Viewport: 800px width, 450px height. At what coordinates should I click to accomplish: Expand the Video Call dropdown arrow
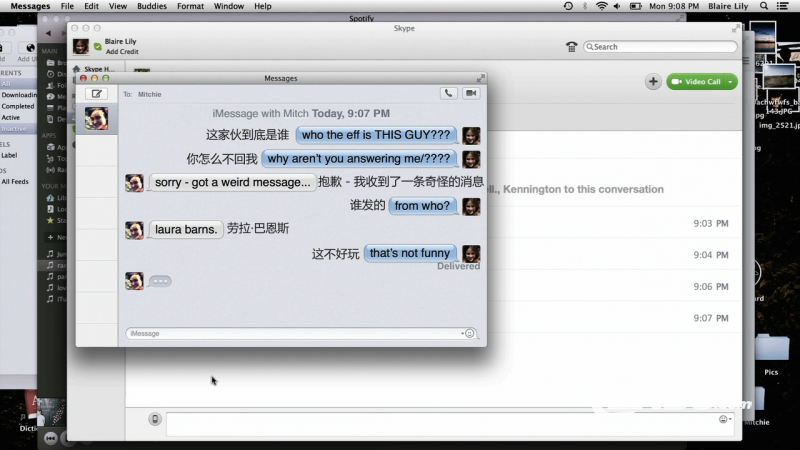(731, 81)
